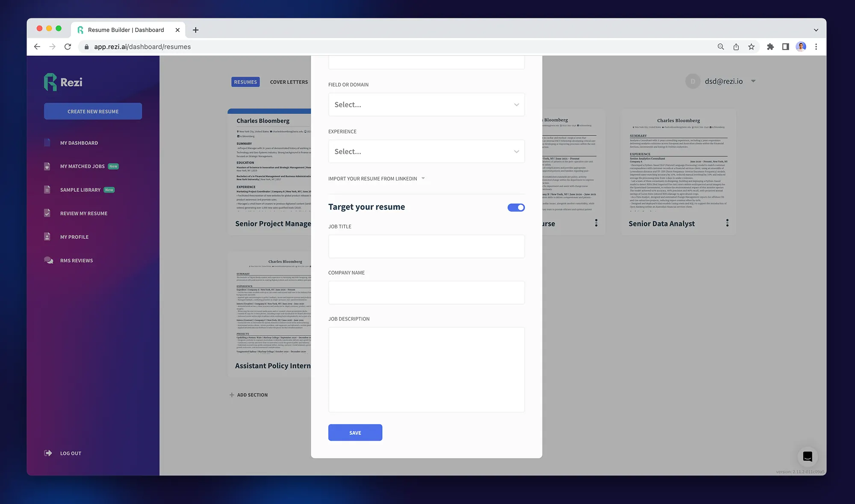Click the Log Out arrow icon

[x=48, y=453]
